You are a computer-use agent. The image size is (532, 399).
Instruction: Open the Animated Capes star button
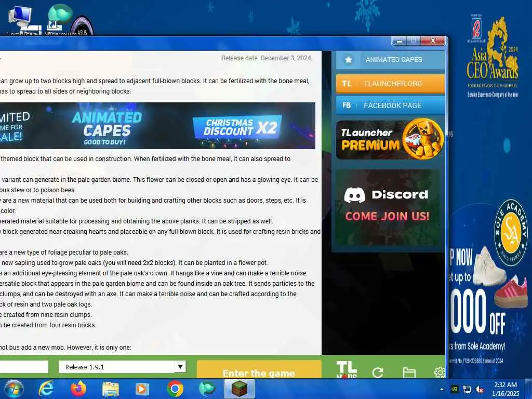(x=390, y=60)
